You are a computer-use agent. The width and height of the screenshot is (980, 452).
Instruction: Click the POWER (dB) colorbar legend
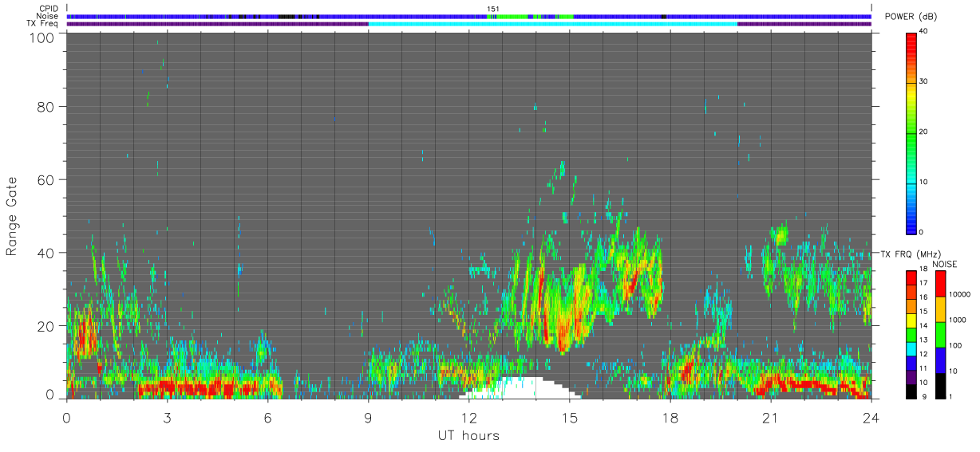pos(911,132)
